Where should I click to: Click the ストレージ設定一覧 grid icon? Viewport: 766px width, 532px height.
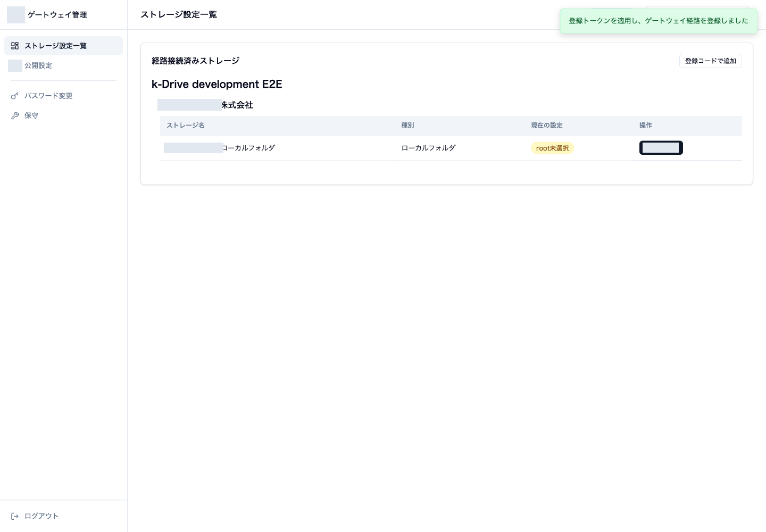(x=15, y=46)
